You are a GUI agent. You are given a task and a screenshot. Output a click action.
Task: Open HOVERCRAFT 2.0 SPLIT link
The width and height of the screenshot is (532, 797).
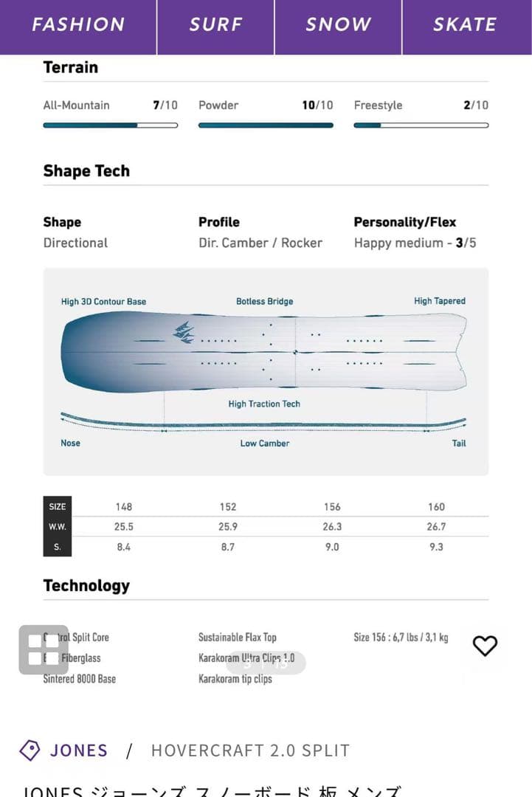tap(250, 751)
